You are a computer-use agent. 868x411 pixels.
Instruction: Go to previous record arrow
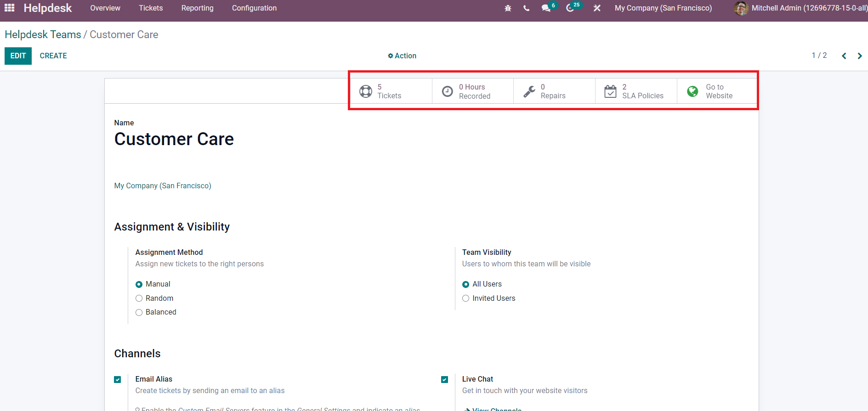(844, 56)
